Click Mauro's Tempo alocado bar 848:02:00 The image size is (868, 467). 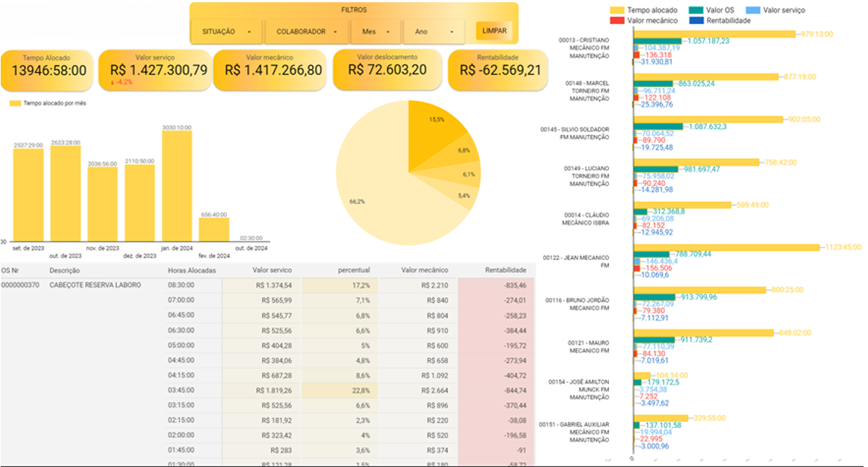(703, 333)
